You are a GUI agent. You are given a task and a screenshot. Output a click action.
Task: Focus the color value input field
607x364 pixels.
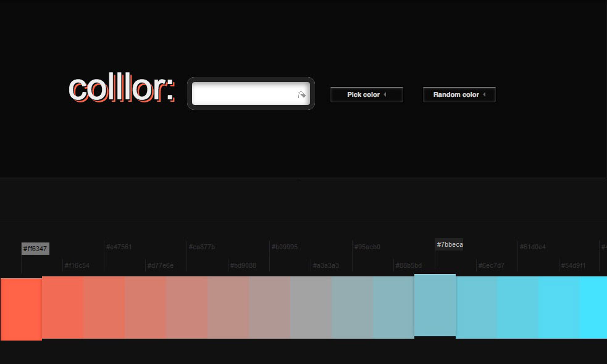244,94
